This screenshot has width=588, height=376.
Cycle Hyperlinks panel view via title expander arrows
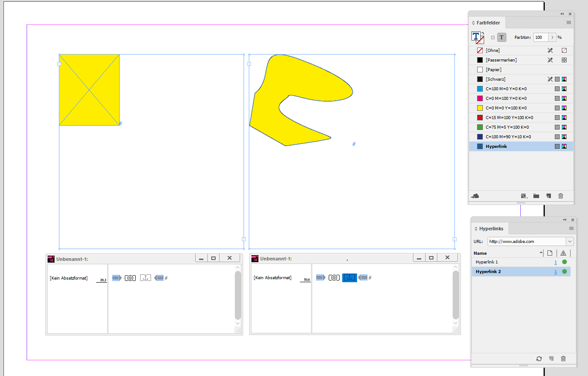(476, 229)
